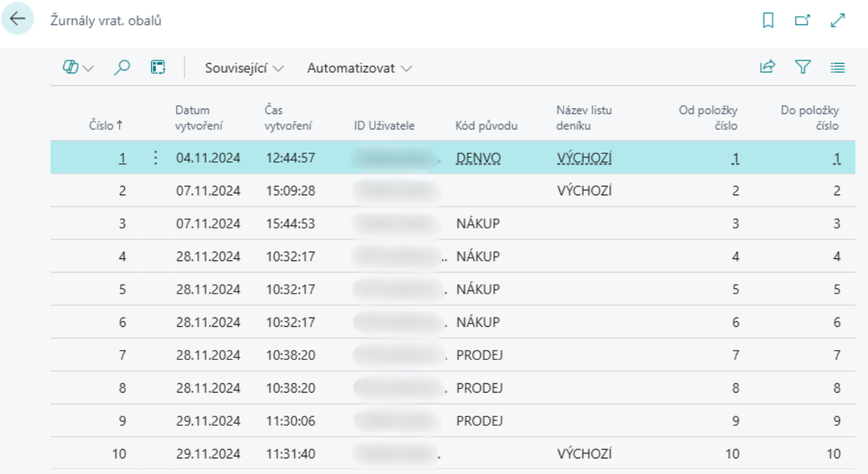Click the back arrow button

click(x=17, y=20)
